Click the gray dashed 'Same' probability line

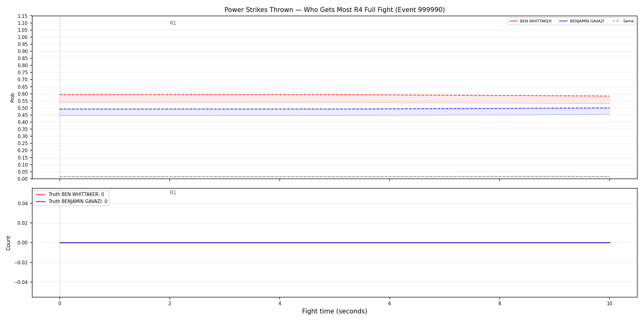click(x=335, y=177)
